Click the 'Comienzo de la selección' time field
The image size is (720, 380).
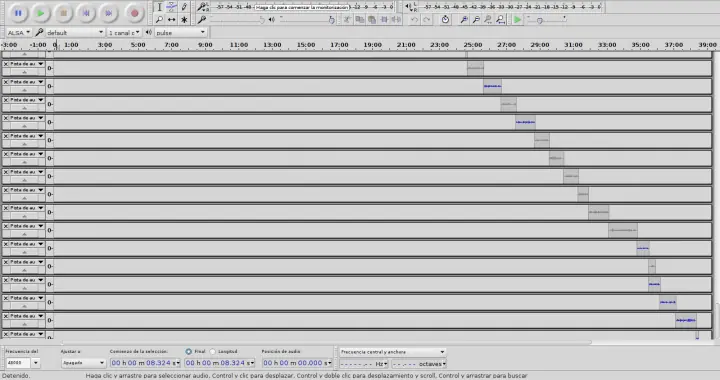[x=145, y=363]
